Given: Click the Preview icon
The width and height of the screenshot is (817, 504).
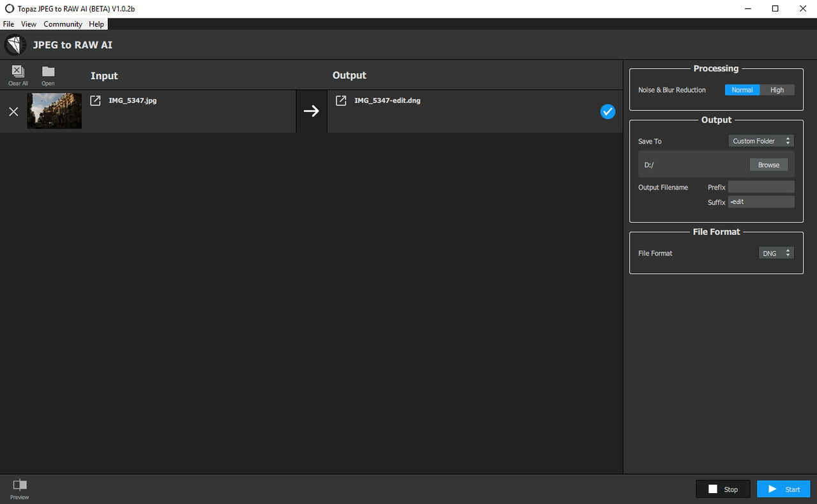Looking at the screenshot, I should 20,485.
